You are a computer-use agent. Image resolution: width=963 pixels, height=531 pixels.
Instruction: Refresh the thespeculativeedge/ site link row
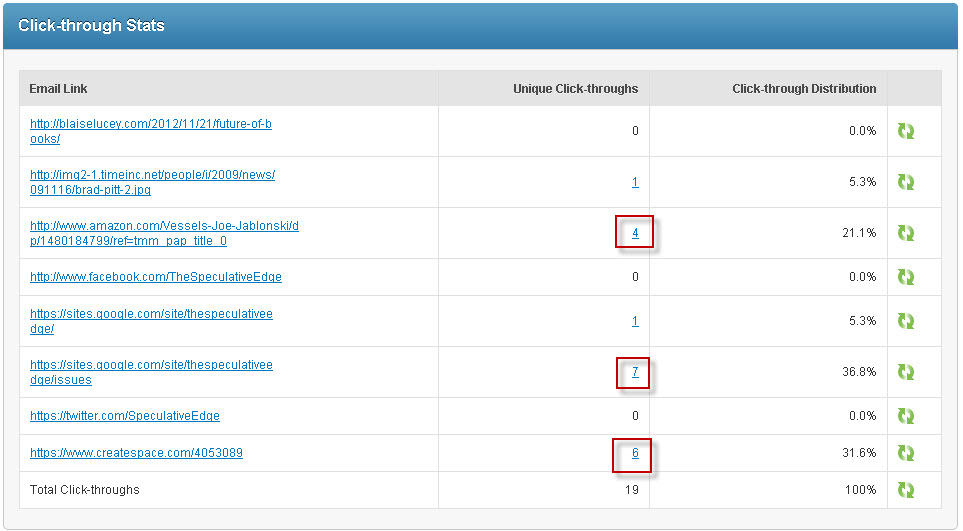point(906,321)
